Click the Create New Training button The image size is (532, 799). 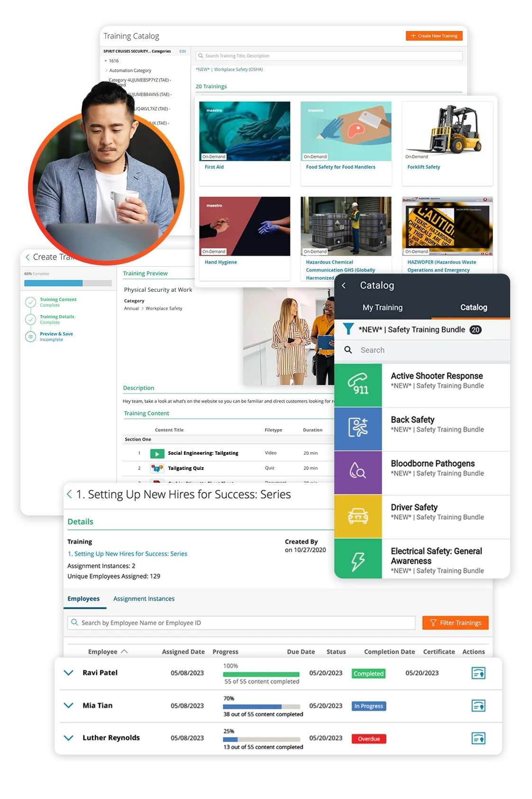pos(434,36)
